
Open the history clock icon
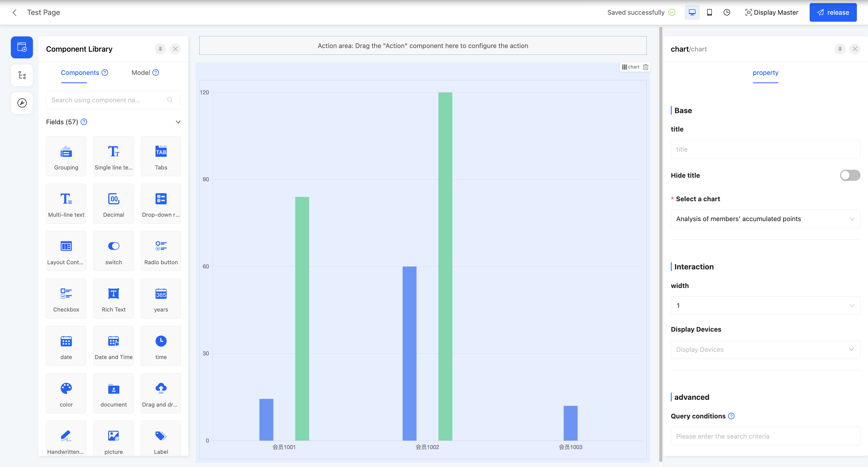pos(726,12)
